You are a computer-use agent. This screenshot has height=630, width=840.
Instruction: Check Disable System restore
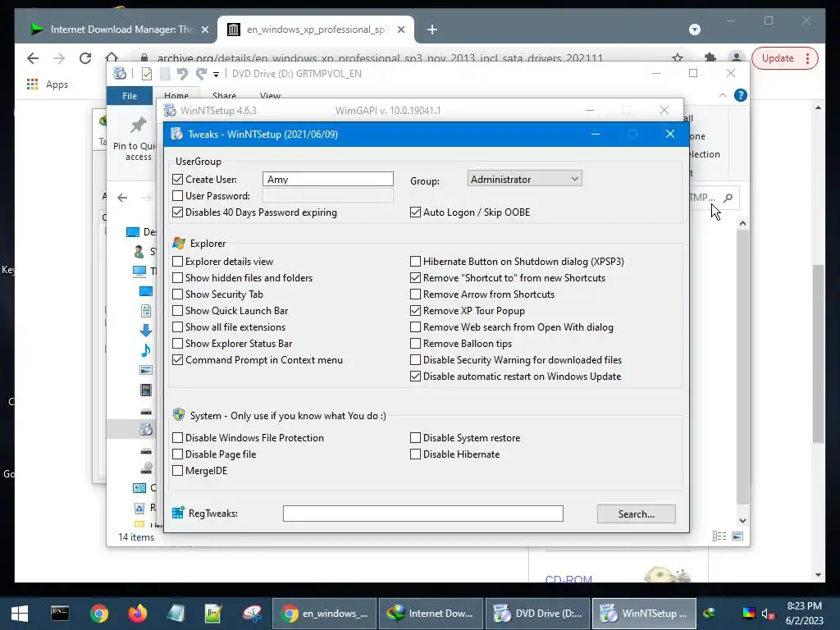tap(415, 438)
